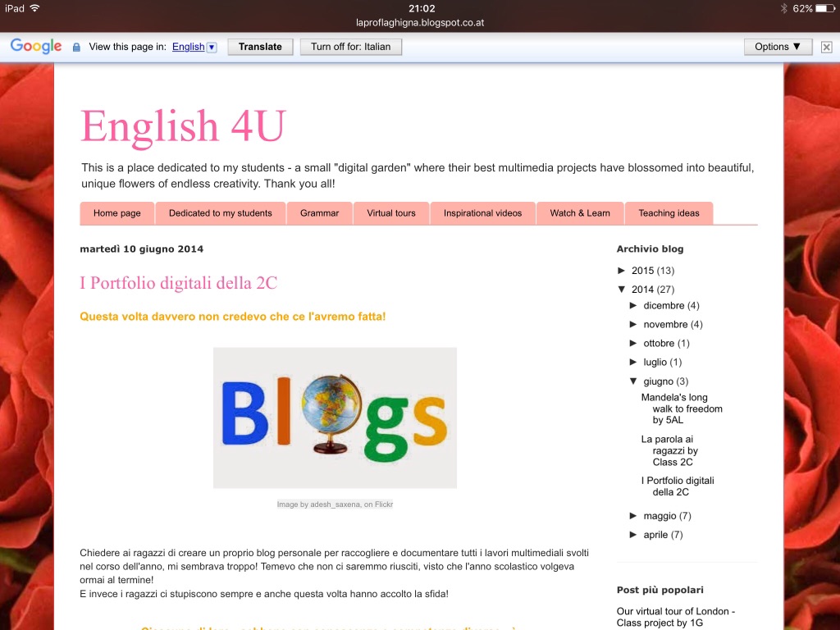The height and width of the screenshot is (630, 840).
Task: Expand the dicembre archive month
Action: click(634, 306)
